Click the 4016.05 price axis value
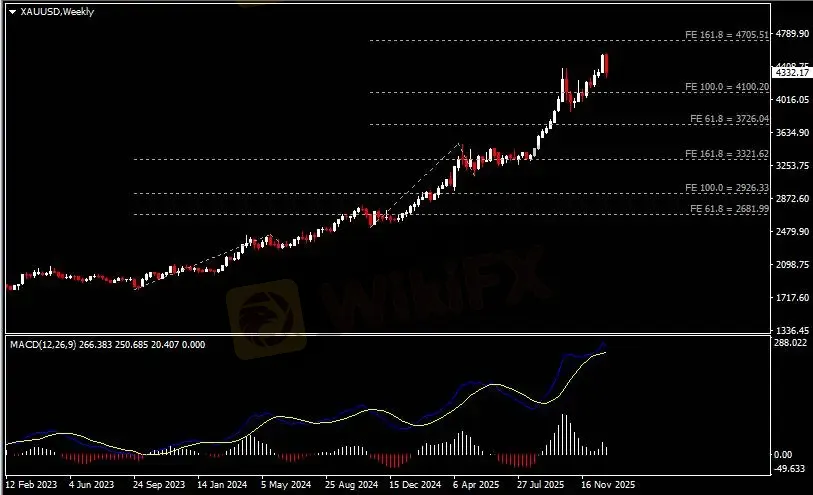The image size is (813, 495). click(792, 100)
